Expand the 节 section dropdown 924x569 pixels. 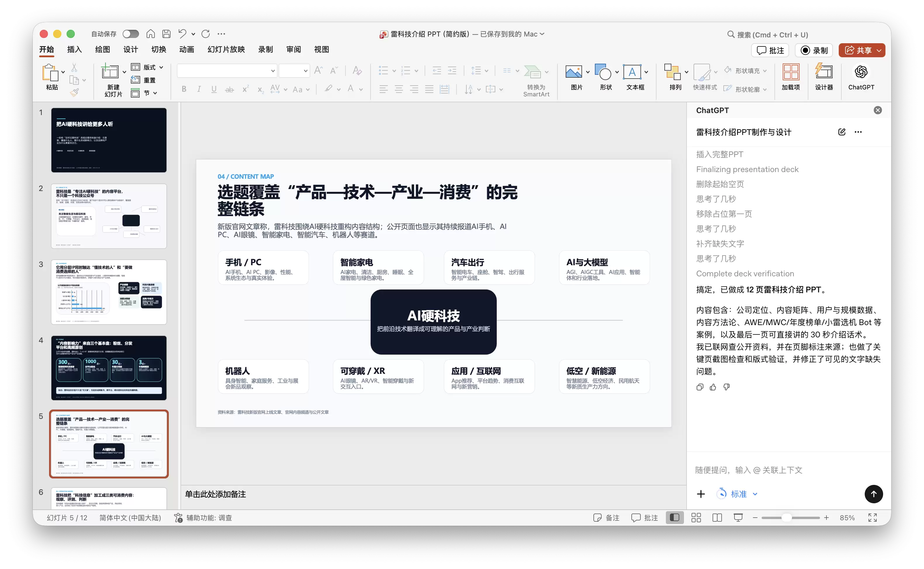click(x=155, y=93)
